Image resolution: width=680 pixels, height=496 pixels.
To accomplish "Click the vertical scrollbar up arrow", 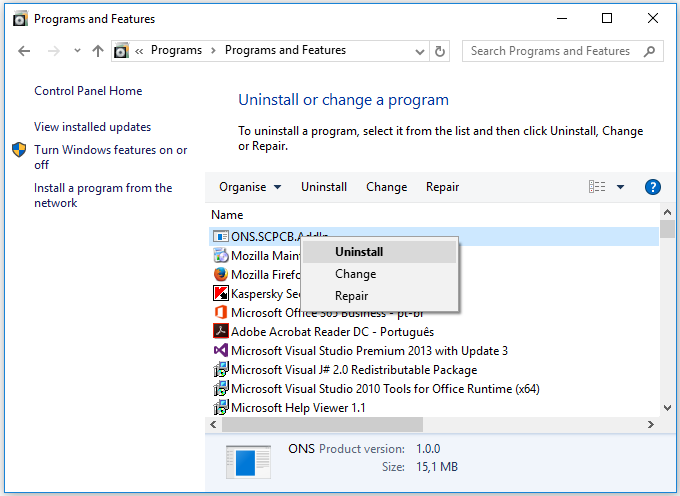I will coord(667,212).
